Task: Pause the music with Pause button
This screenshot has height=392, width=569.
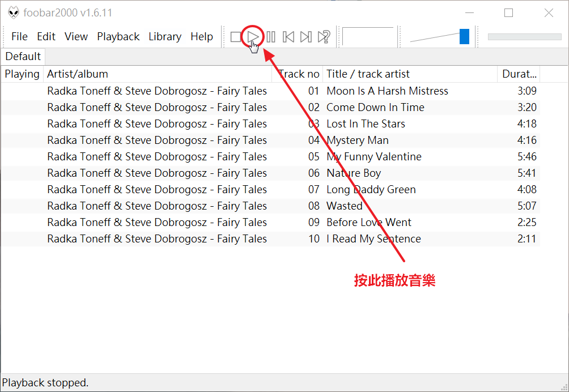Action: [x=271, y=37]
